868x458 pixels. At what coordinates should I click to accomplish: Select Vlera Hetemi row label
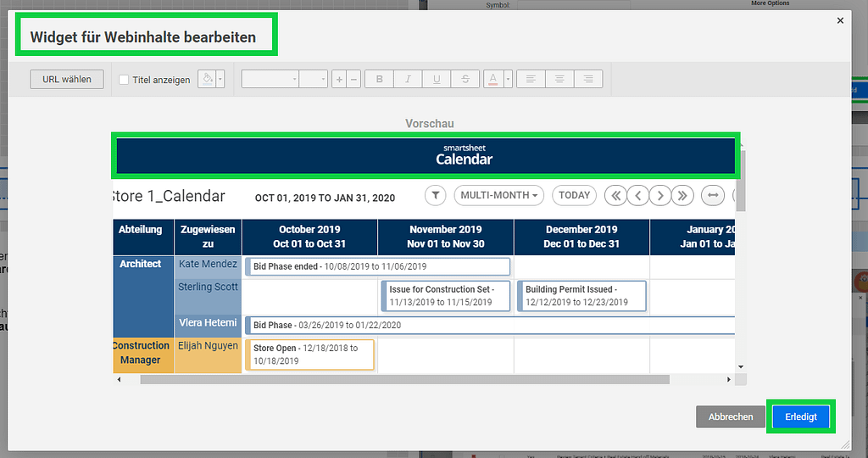click(x=209, y=323)
